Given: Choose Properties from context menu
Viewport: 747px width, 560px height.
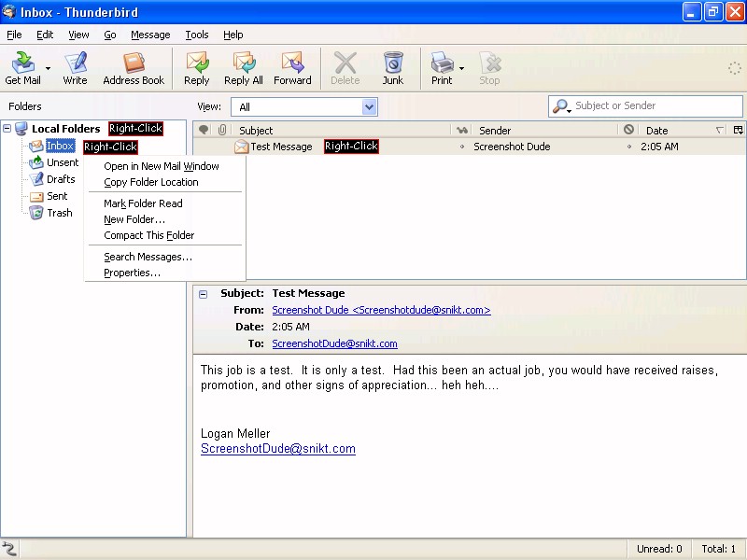Looking at the screenshot, I should tap(165, 273).
